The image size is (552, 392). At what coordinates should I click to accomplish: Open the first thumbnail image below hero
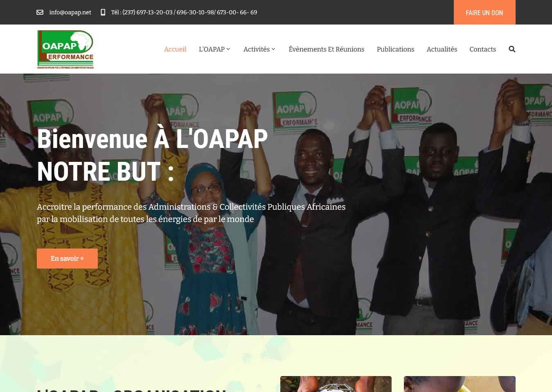click(336, 384)
